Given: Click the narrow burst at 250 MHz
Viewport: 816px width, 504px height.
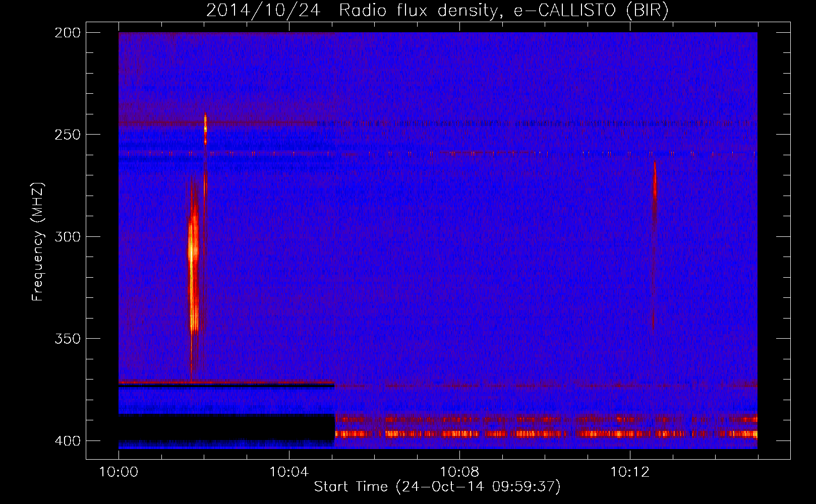Looking at the screenshot, I should click(x=205, y=129).
